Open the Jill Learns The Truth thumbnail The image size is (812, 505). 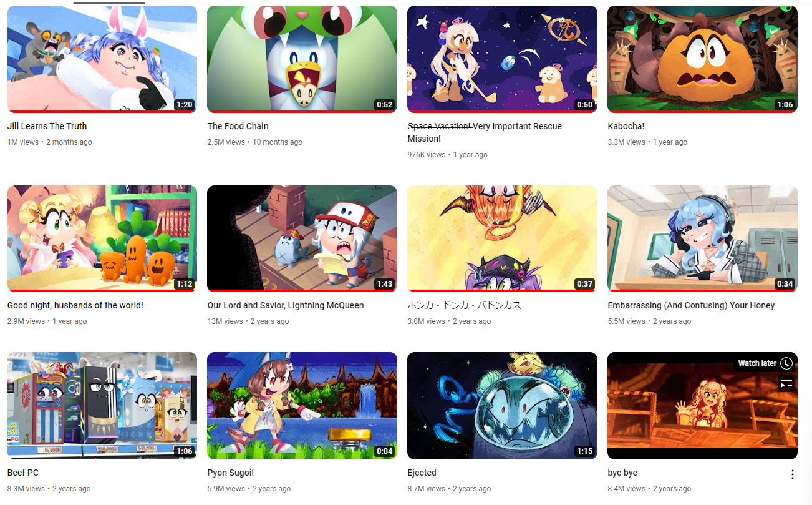point(102,59)
